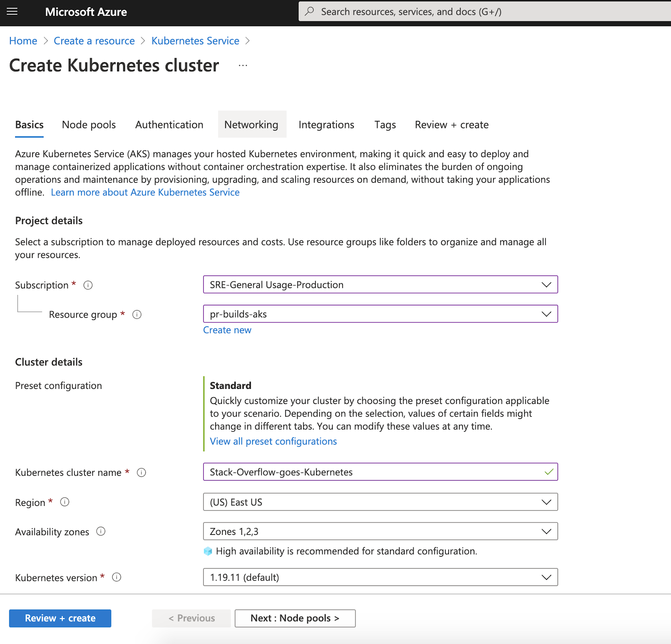This screenshot has height=644, width=671.
Task: Click the Cluster details heading
Action: [49, 362]
